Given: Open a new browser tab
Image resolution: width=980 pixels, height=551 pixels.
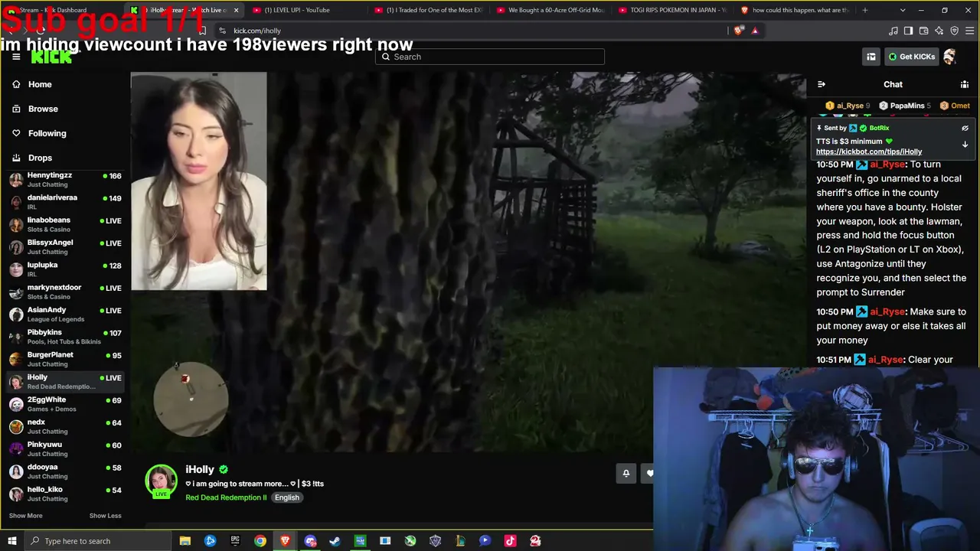Looking at the screenshot, I should click(x=865, y=10).
